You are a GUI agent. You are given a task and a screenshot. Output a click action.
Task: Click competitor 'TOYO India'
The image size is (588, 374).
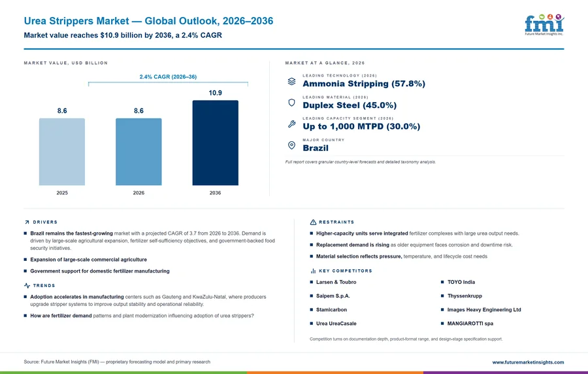tap(461, 282)
